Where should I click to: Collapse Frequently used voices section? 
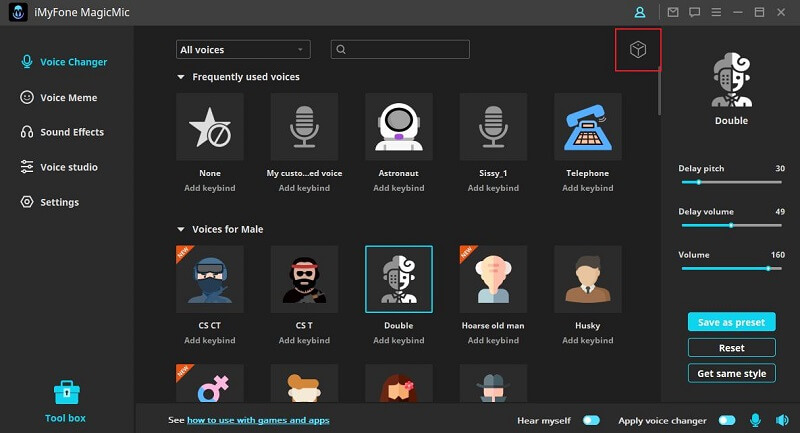point(181,77)
